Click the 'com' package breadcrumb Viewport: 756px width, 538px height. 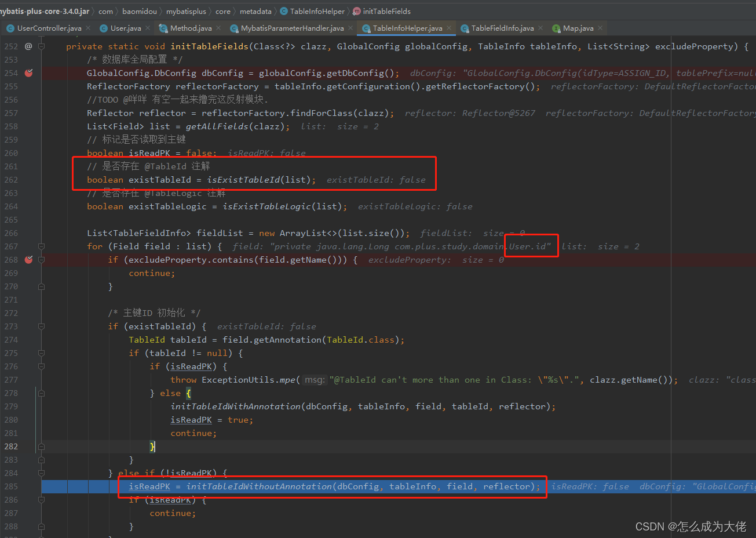coord(105,11)
